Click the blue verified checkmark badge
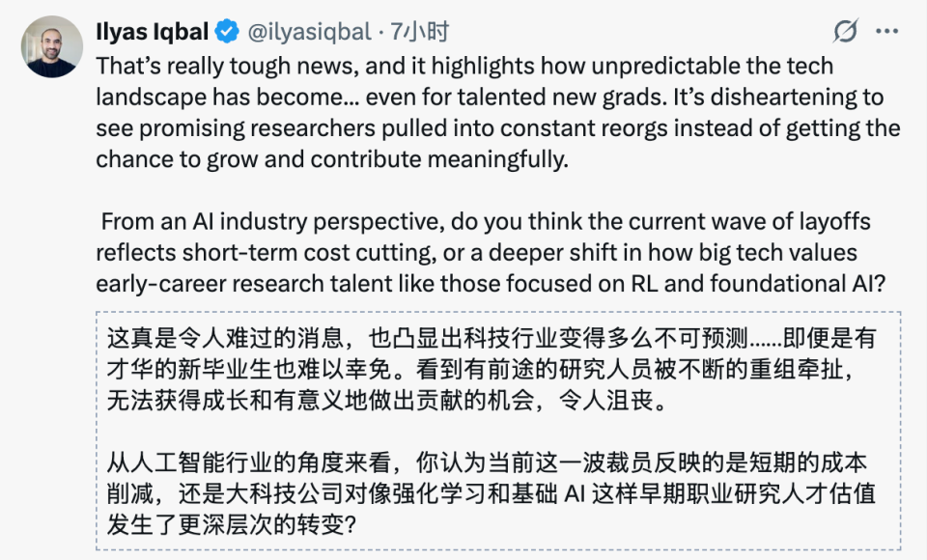Viewport: 927px width, 560px height. (228, 32)
